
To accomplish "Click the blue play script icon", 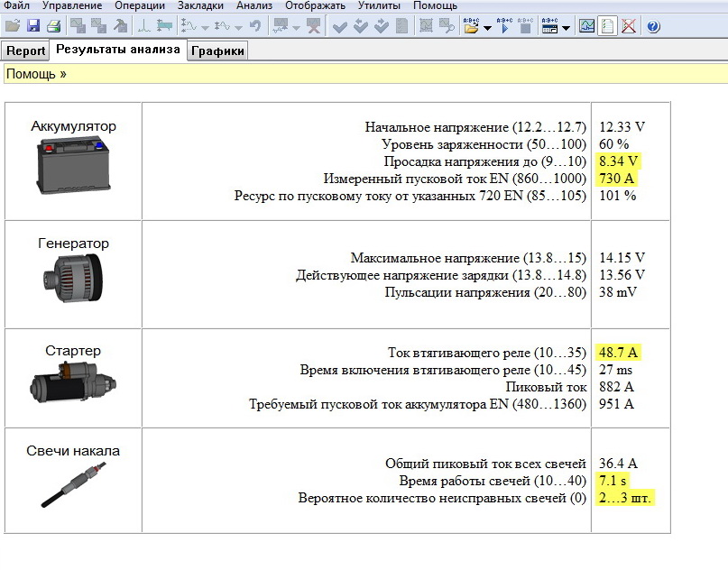I will [x=504, y=26].
